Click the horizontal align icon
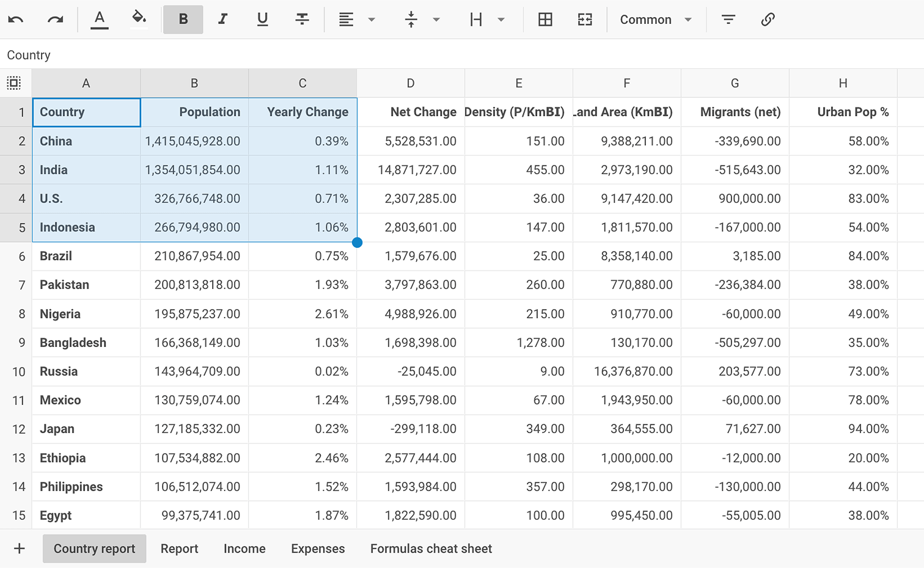The height and width of the screenshot is (568, 924). coord(346,20)
